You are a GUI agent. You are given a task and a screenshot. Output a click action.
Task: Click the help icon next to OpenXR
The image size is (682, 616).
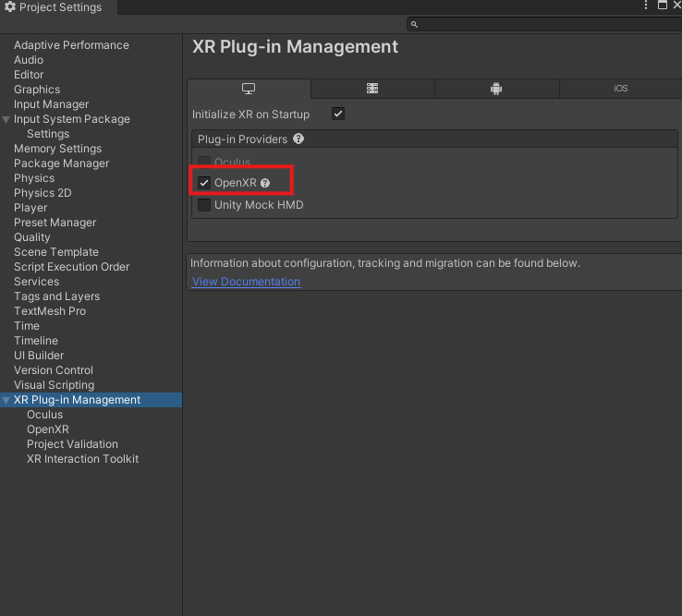point(265,183)
